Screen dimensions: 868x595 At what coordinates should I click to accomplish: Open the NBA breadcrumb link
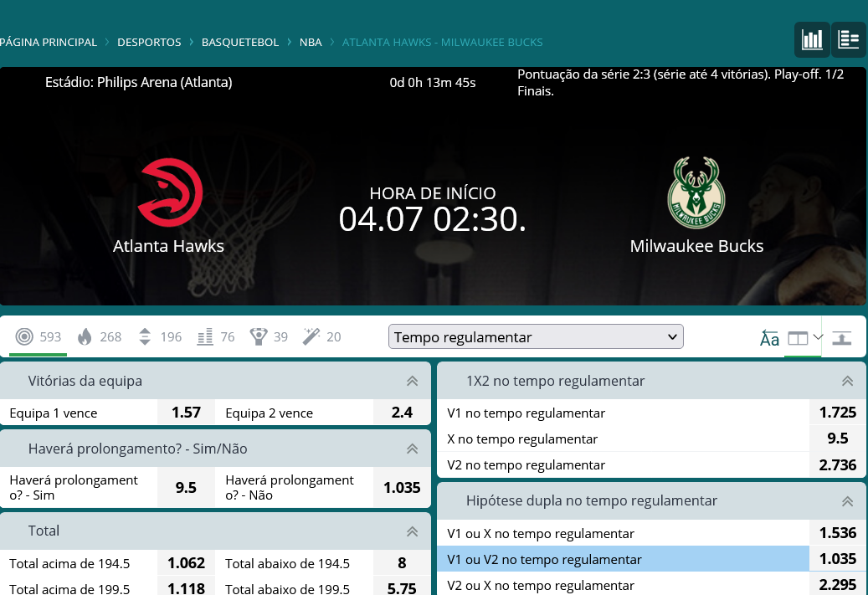point(311,42)
